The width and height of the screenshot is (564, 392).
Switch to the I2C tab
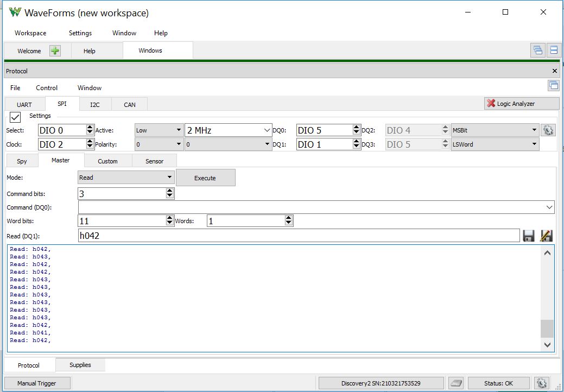[x=95, y=105]
